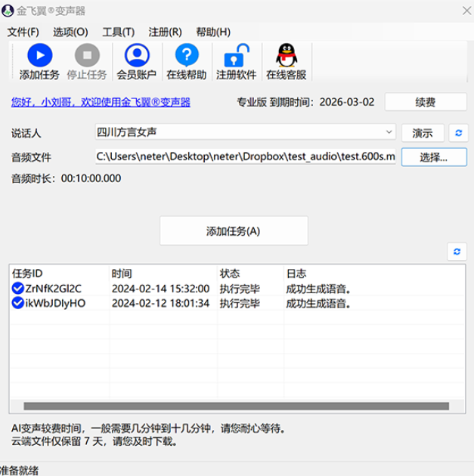474x476 pixels.
Task: Select task ID ZrNfK2Gl2C
Action: (54, 289)
